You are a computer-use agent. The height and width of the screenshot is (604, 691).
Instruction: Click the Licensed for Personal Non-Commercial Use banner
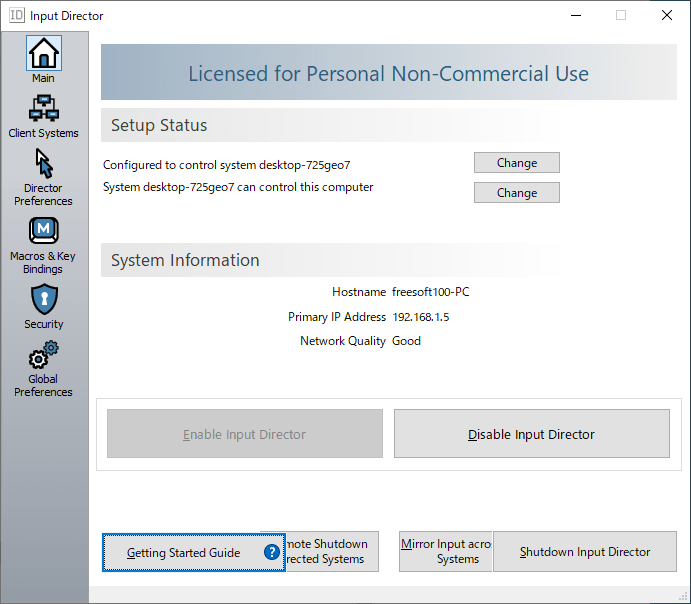389,72
